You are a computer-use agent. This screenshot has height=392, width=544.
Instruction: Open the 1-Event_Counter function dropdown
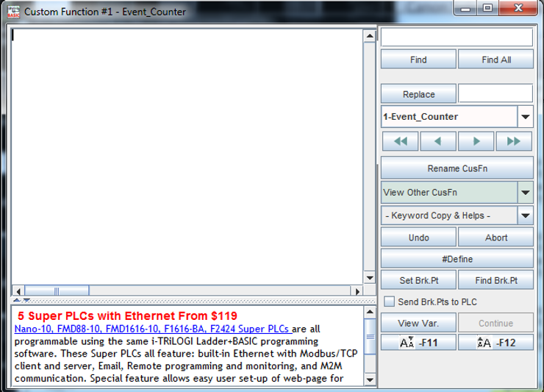point(526,117)
